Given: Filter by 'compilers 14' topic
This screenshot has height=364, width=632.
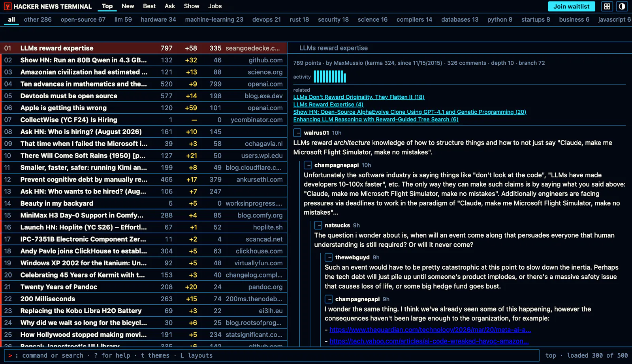Looking at the screenshot, I should (x=414, y=19).
